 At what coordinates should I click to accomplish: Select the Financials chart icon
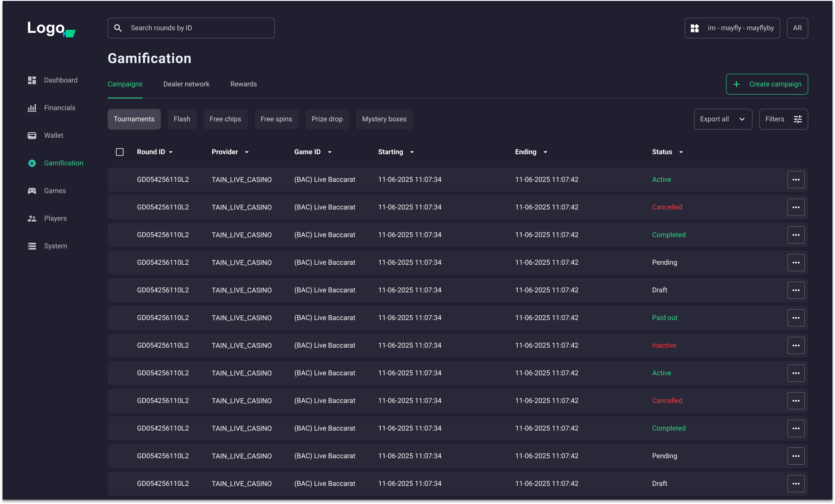[32, 108]
